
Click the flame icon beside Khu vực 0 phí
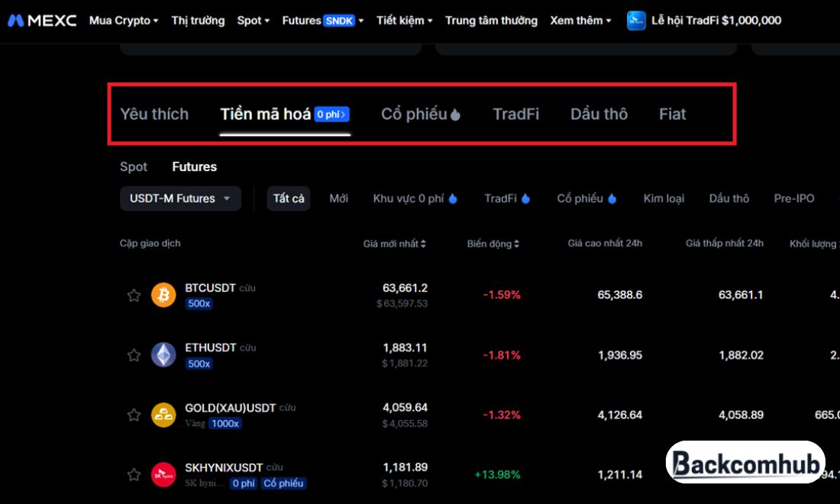(453, 199)
